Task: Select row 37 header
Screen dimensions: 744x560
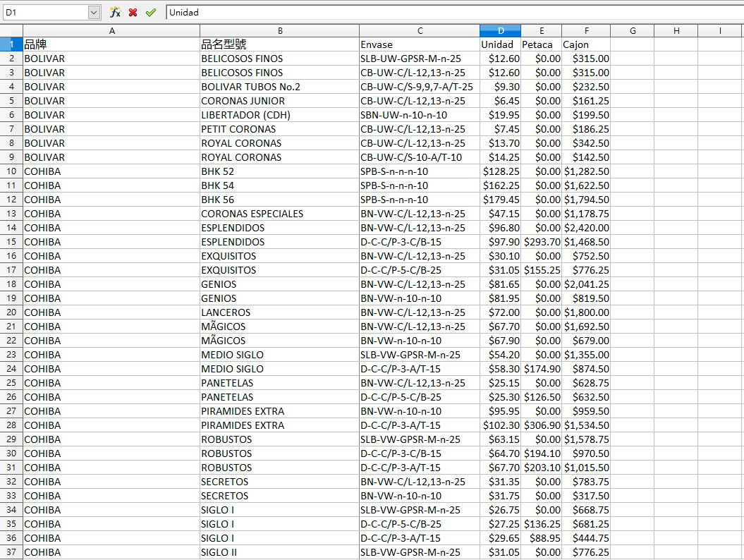Action: pos(11,552)
